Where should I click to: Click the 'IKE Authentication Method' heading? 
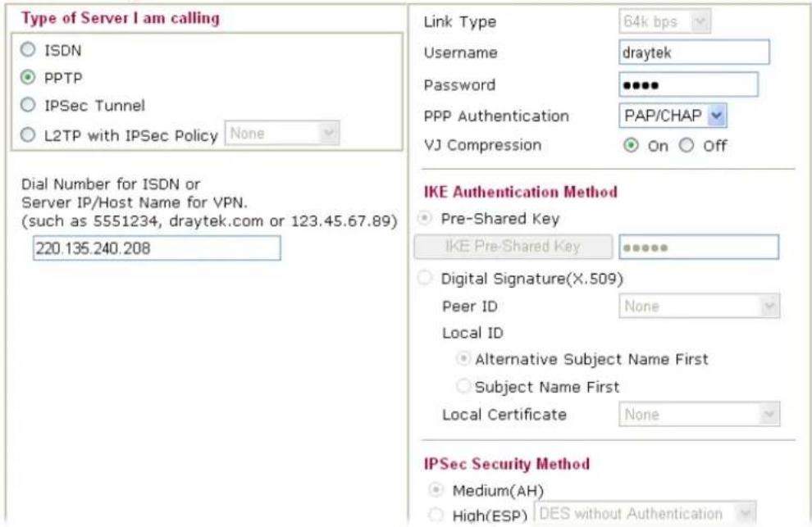pos(521,192)
